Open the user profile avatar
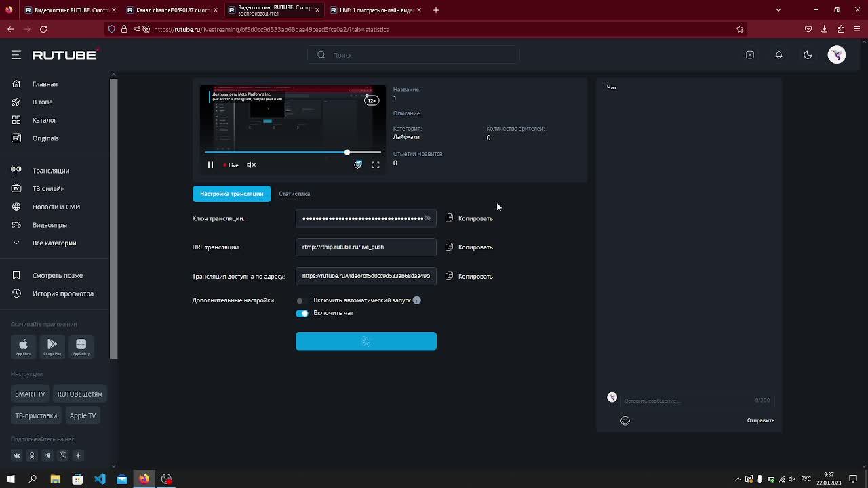This screenshot has width=868, height=488. (837, 55)
